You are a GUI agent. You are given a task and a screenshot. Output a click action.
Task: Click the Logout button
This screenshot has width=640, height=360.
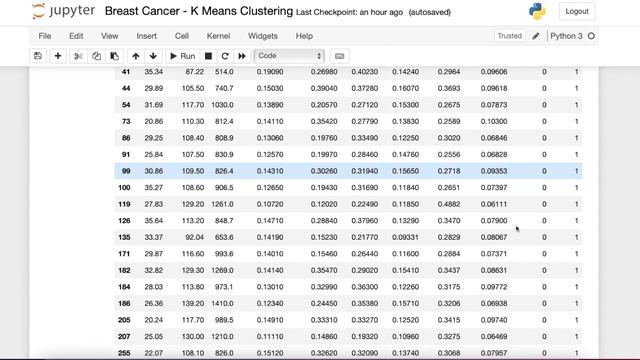pos(577,11)
